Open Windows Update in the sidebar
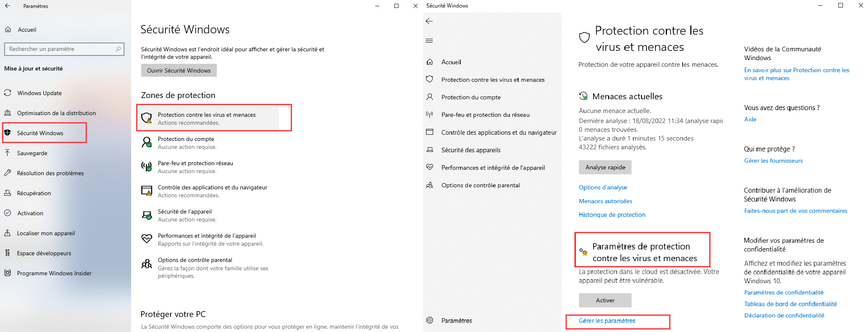 tap(39, 93)
